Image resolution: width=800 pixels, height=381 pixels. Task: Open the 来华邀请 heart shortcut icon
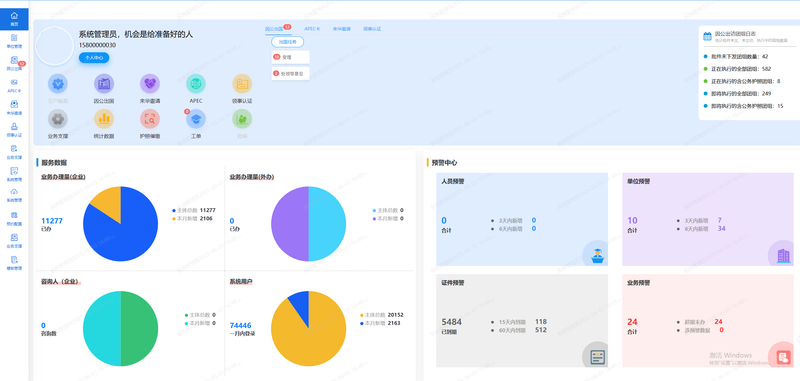(x=150, y=84)
